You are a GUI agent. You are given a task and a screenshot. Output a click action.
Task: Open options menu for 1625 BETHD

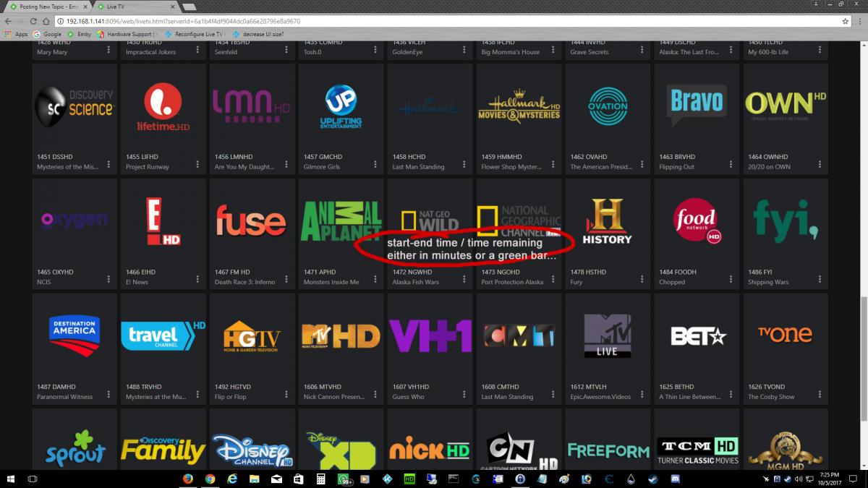click(731, 394)
